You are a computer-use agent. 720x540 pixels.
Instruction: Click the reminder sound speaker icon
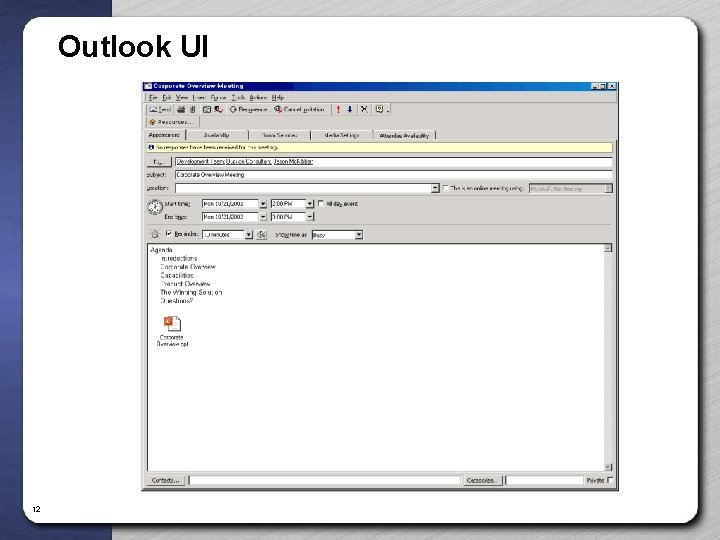click(261, 235)
